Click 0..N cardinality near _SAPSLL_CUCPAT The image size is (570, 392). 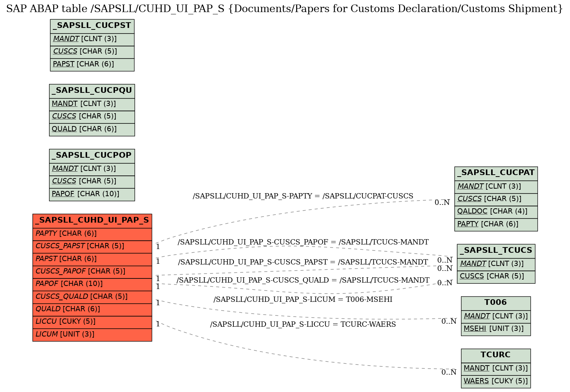click(442, 203)
